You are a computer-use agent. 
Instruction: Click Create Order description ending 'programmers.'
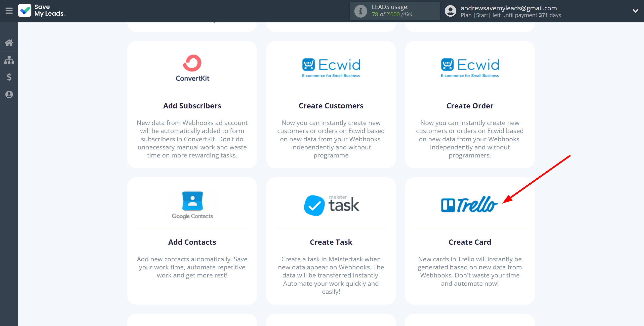pos(470,139)
